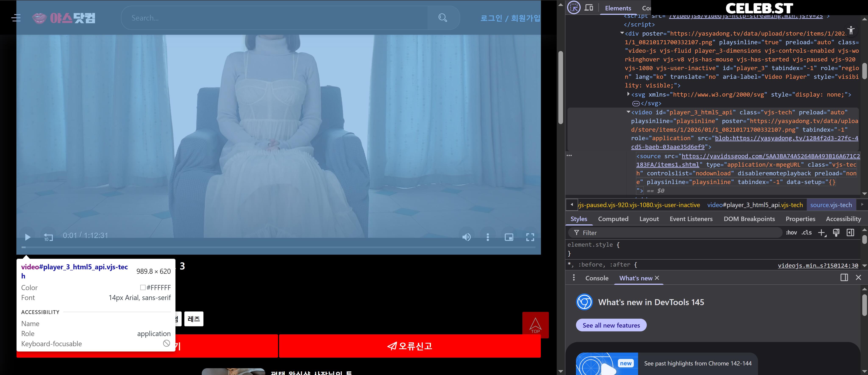Viewport: 868px width, 375px height.
Task: Select video#player_3_html5_api.vjs-tech breadcrumb
Action: 755,205
